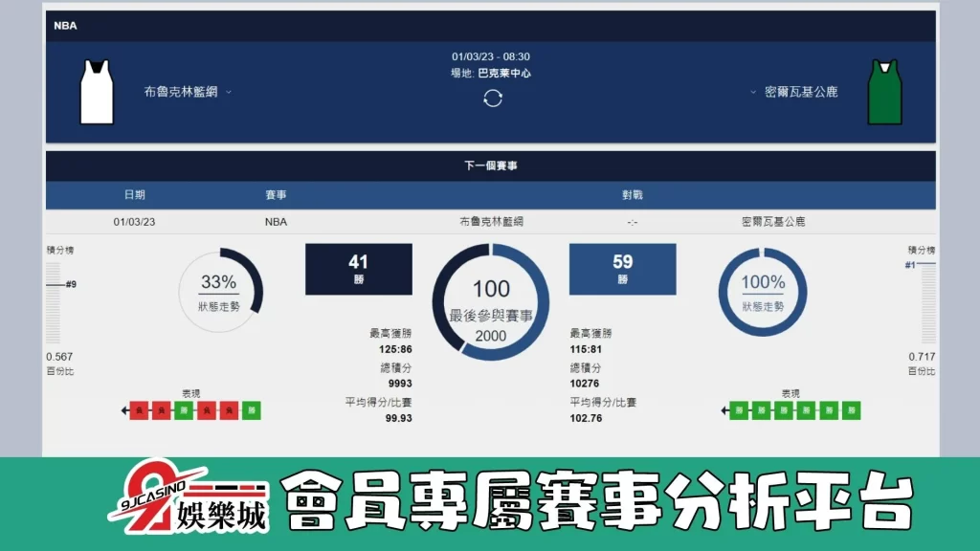Click the 對戰 column header

click(635, 194)
